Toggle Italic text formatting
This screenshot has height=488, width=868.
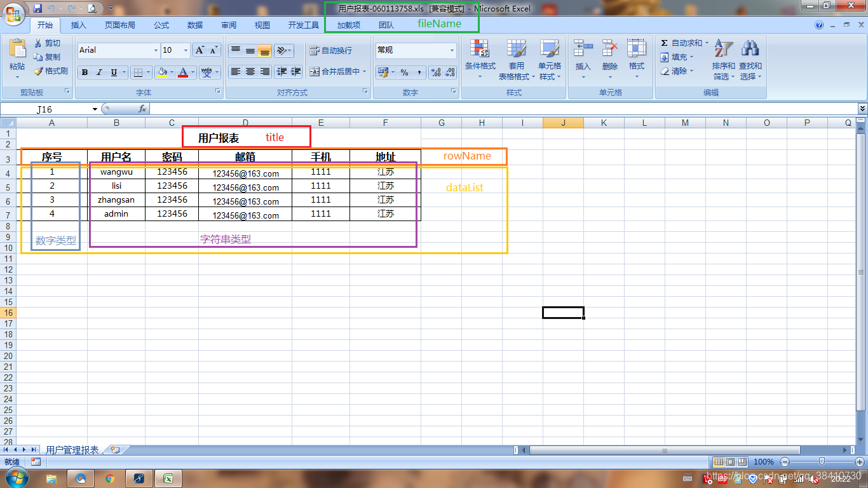pyautogui.click(x=99, y=72)
